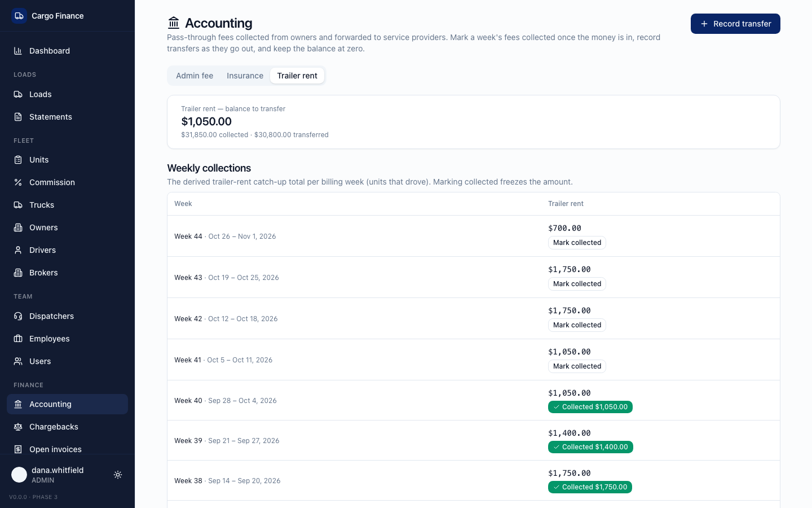Viewport: 812px width, 508px height.
Task: Click the Employees briefcase icon
Action: click(18, 339)
